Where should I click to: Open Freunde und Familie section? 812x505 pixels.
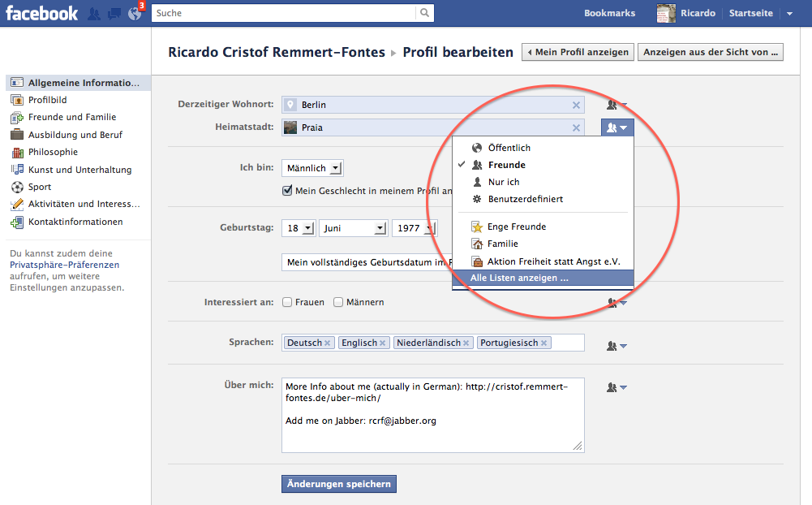click(x=72, y=117)
